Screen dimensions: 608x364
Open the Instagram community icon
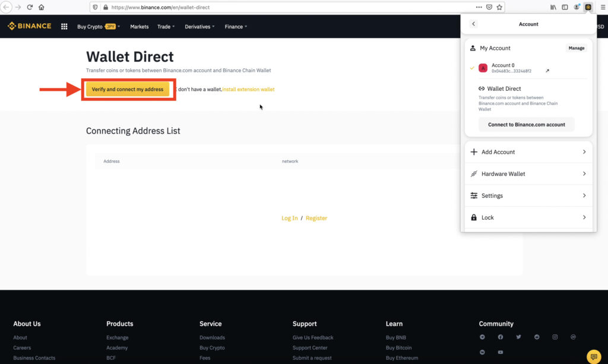coord(555,337)
